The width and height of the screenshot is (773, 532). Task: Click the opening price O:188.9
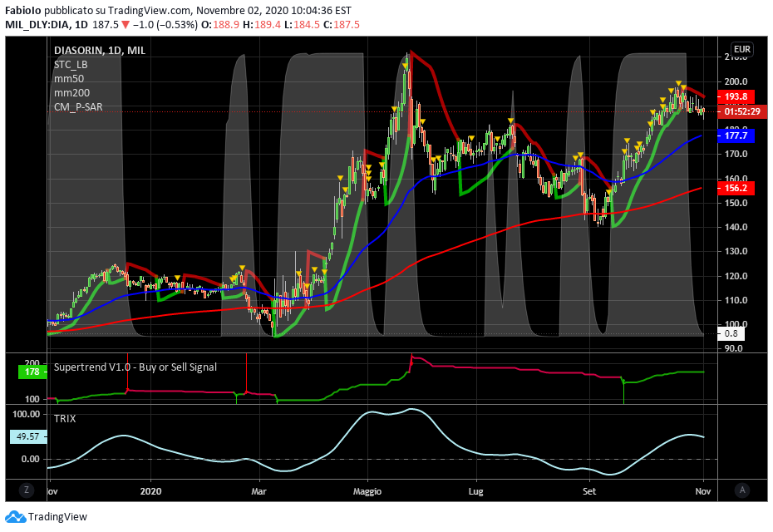220,25
